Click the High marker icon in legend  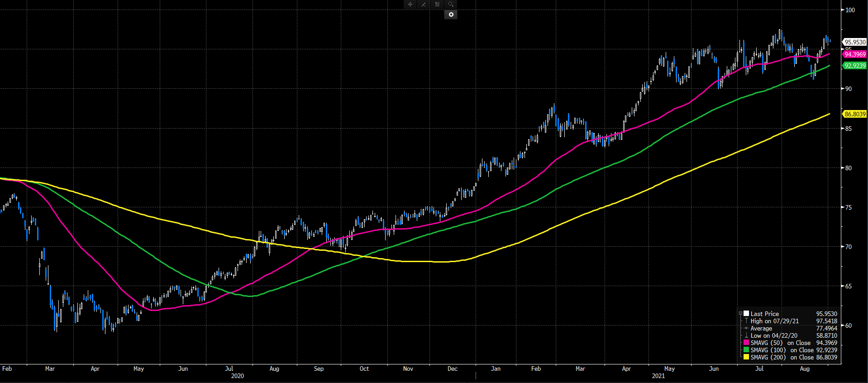pyautogui.click(x=746, y=321)
